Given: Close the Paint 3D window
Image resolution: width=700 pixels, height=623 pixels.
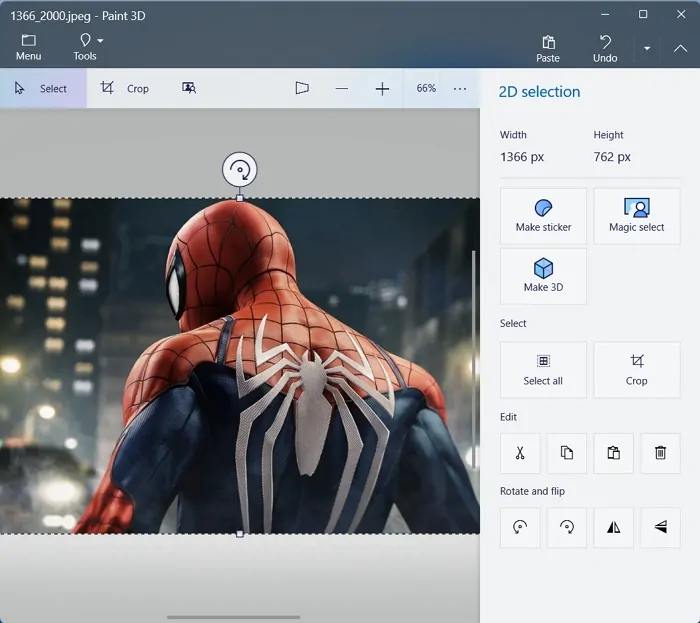Looking at the screenshot, I should point(681,15).
